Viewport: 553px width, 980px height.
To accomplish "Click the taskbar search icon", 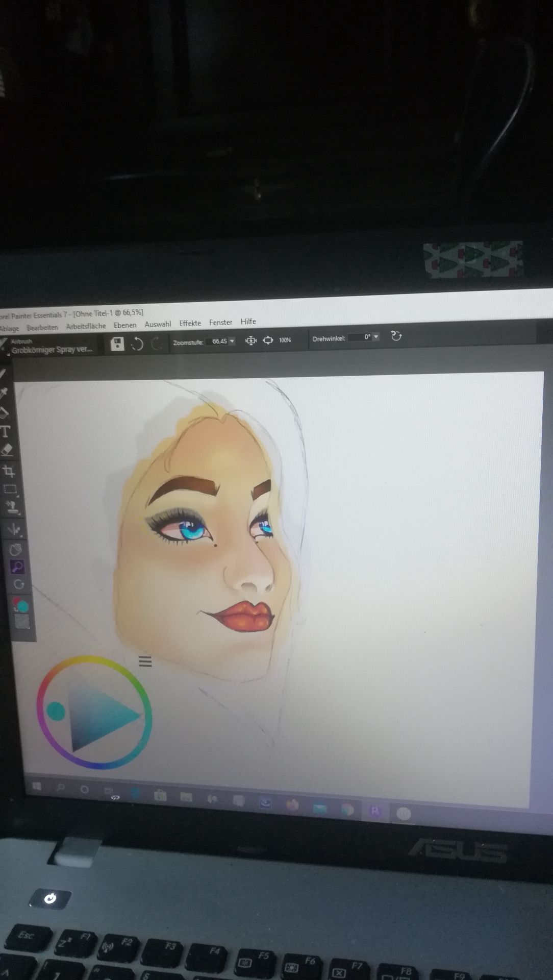I will pyautogui.click(x=60, y=788).
